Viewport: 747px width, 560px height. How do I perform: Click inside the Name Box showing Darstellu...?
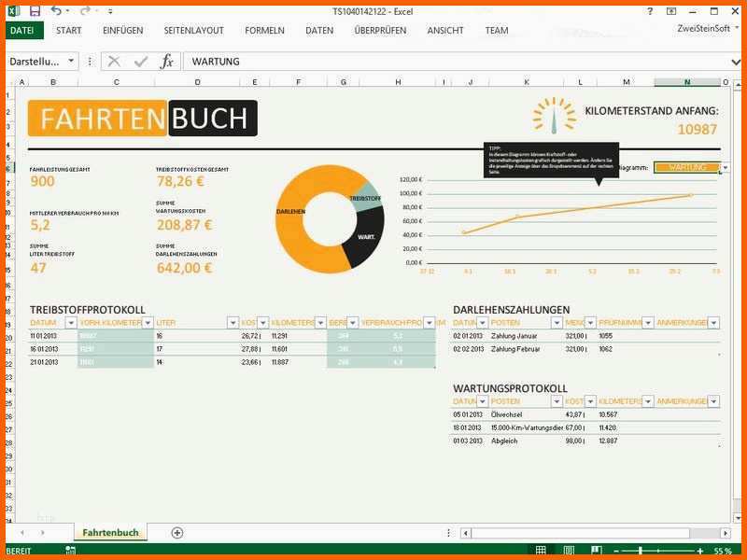click(35, 62)
